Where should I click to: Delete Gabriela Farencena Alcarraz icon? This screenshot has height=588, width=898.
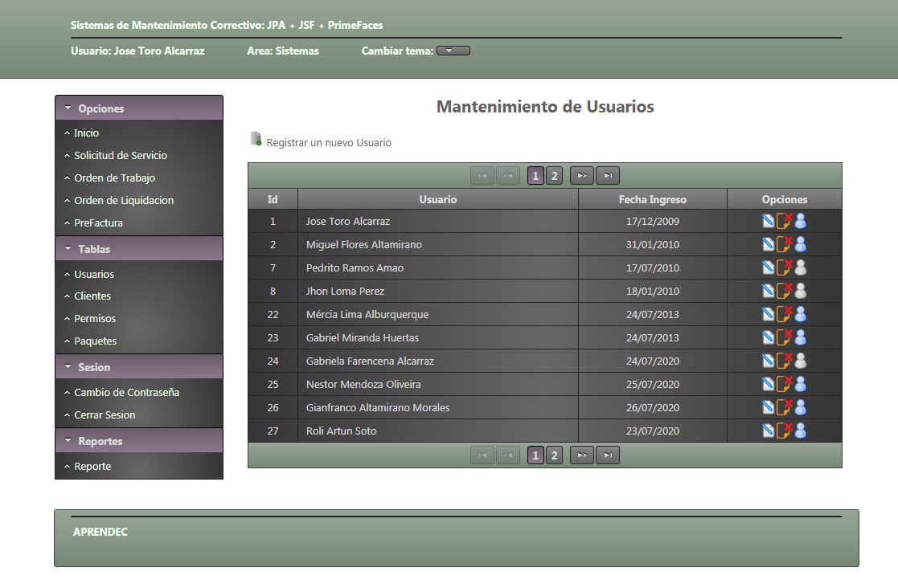784,361
